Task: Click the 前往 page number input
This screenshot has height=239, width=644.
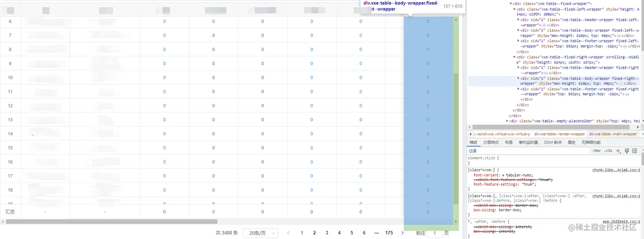Action: coord(434,233)
